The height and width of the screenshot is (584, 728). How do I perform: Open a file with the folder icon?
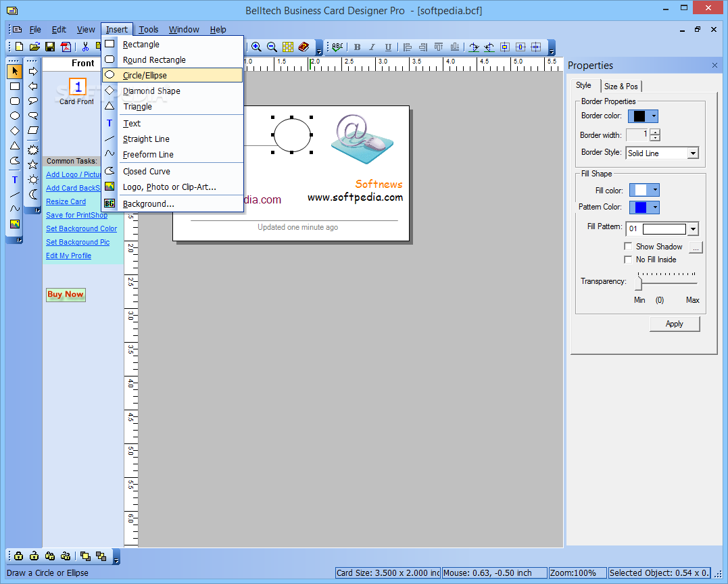click(x=34, y=47)
